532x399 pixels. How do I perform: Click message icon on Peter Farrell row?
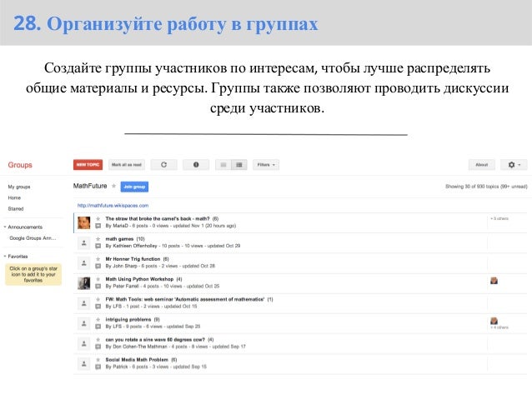[x=98, y=286]
